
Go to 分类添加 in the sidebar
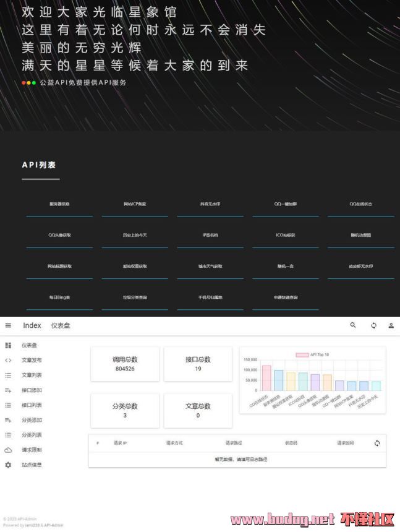pos(32,420)
